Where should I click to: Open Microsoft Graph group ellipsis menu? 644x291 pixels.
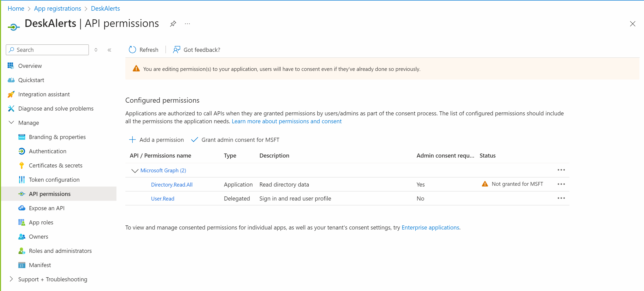561,170
